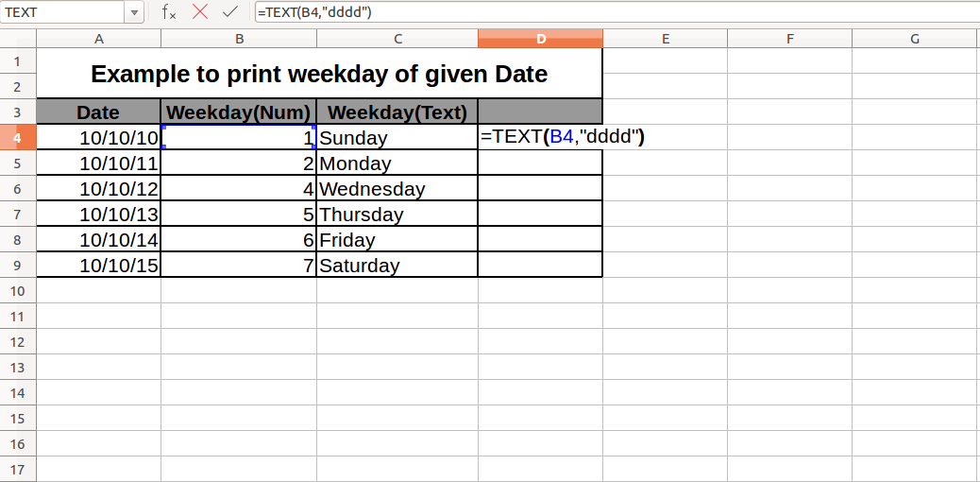Image resolution: width=980 pixels, height=482 pixels.
Task: Open the Function Wizard fx icon
Action: pos(169,12)
